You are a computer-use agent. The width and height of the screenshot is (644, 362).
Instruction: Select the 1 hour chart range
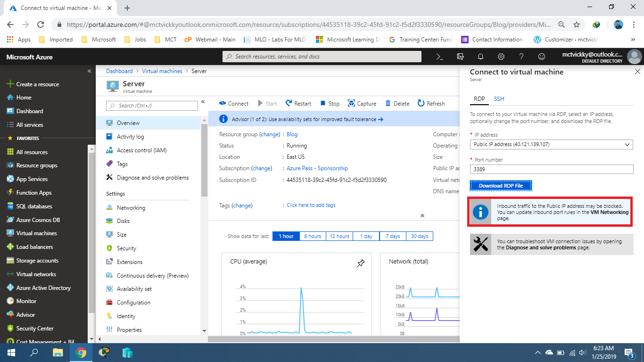[286, 236]
